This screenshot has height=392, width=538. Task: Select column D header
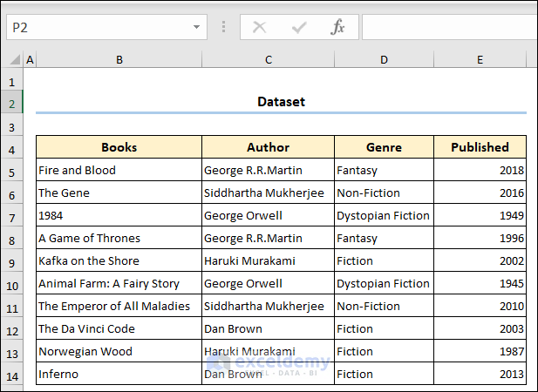pos(384,60)
